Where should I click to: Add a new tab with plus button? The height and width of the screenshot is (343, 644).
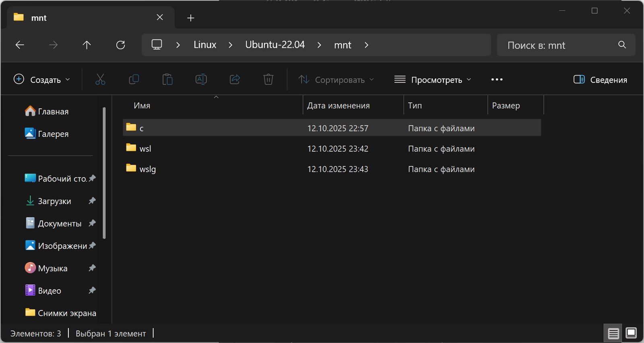pyautogui.click(x=191, y=18)
